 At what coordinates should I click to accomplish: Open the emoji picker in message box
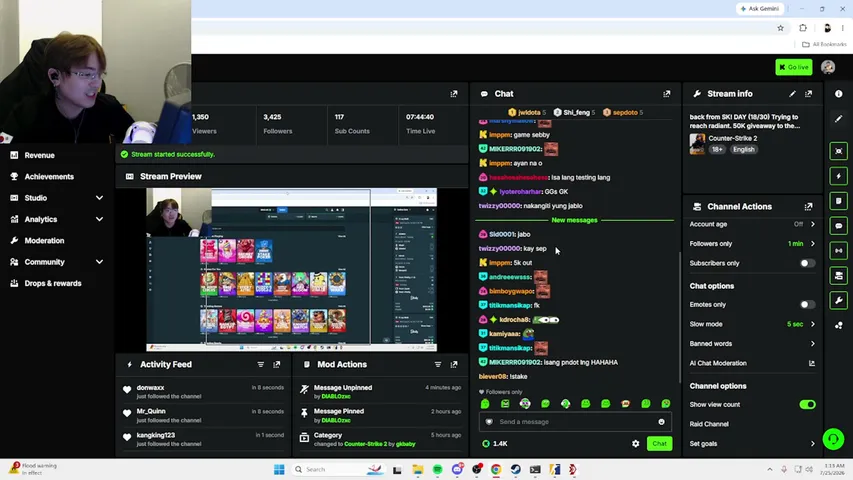tap(661, 422)
